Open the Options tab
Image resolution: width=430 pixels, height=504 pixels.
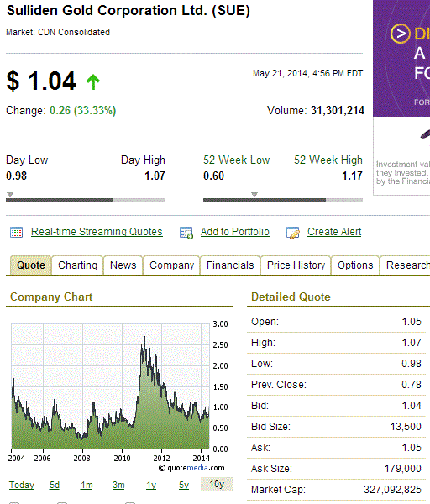coord(355,265)
